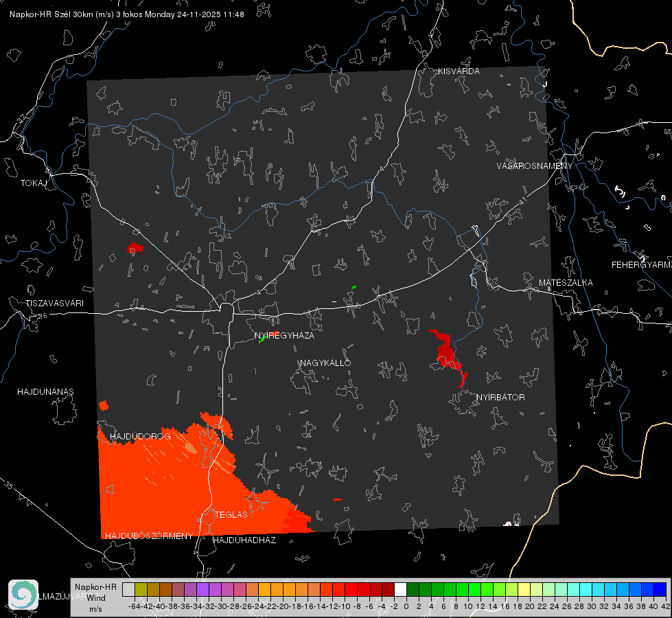Click the small green echo by Nyíregyháza label
672x618 pixels.
[x=262, y=339]
